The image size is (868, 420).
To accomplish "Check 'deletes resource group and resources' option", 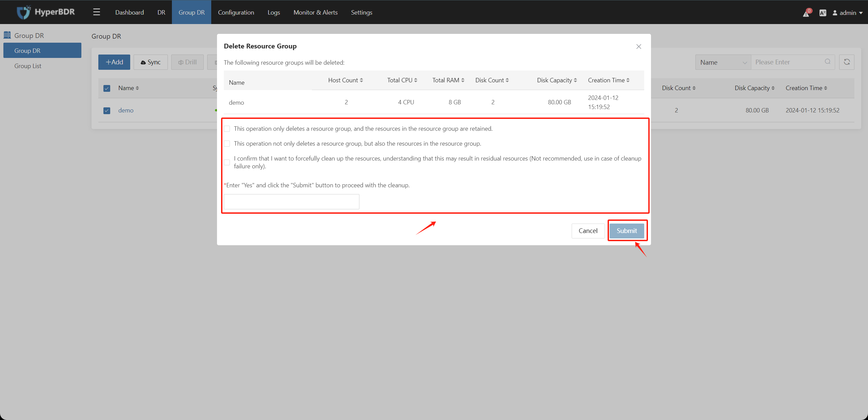I will (228, 144).
